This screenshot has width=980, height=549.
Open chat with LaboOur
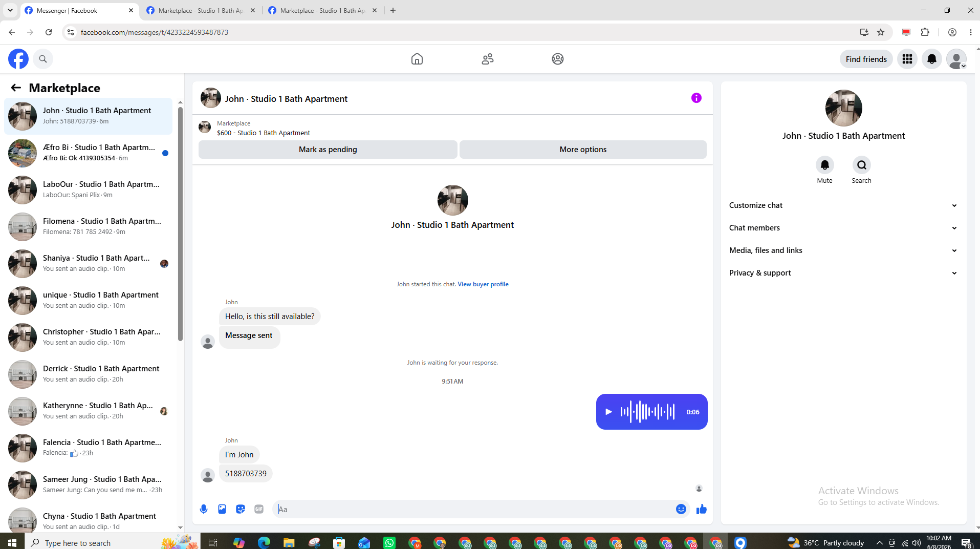[89, 190]
